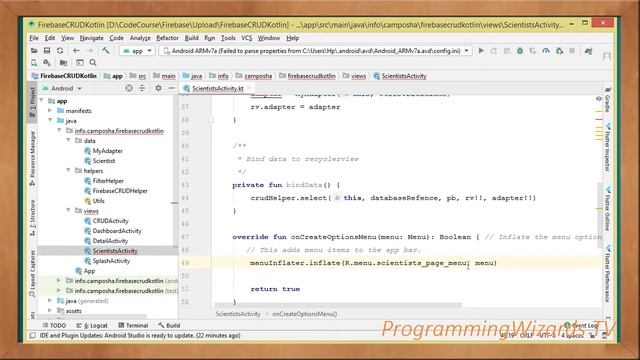This screenshot has height=360, width=640.
Task: Click the IDE and Plugin Updates status message
Action: [140, 336]
